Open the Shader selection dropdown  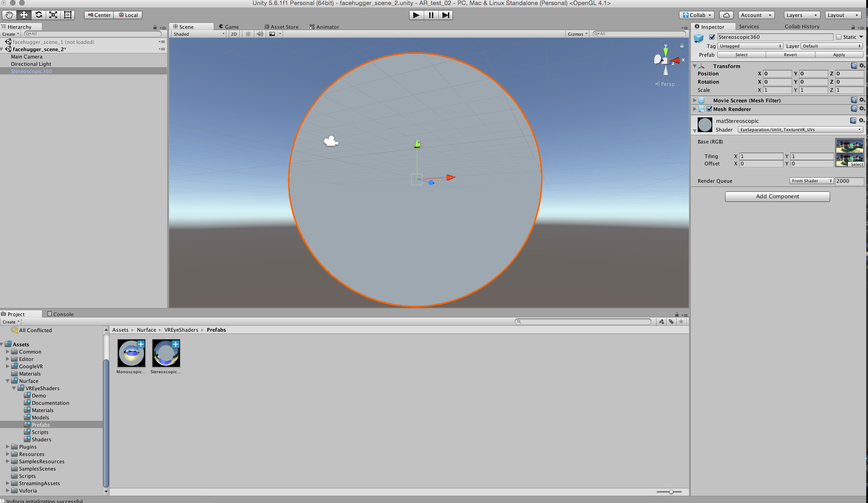click(800, 130)
